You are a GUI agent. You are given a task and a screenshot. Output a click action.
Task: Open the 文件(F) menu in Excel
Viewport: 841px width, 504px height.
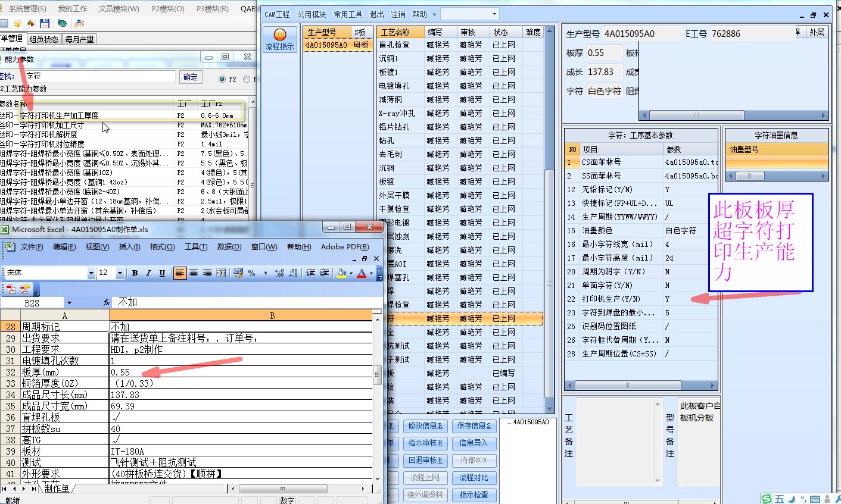[32, 247]
